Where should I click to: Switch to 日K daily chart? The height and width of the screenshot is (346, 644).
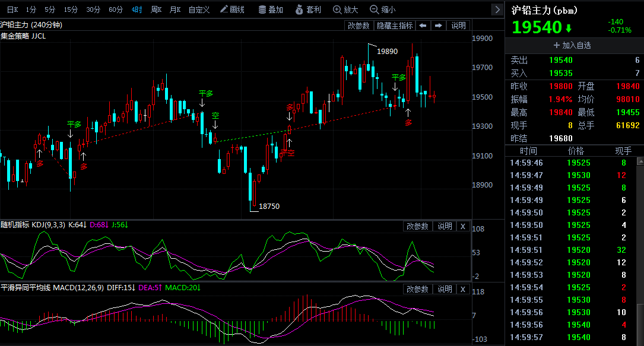tap(12, 9)
